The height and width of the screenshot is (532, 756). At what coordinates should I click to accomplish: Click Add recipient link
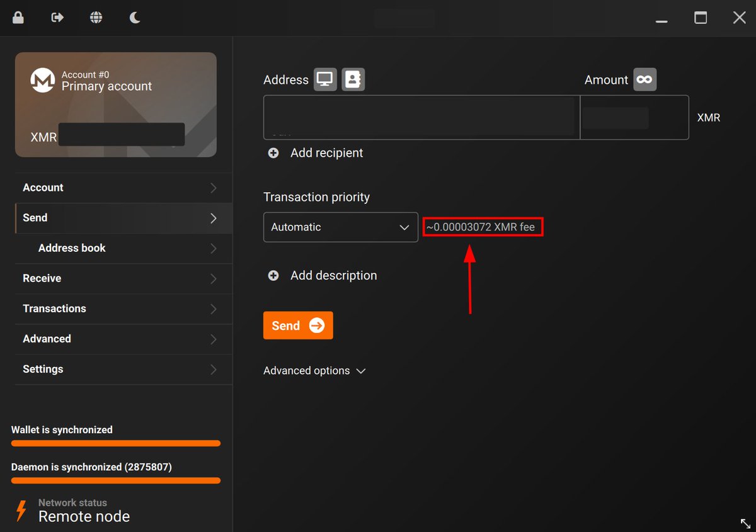pyautogui.click(x=326, y=153)
